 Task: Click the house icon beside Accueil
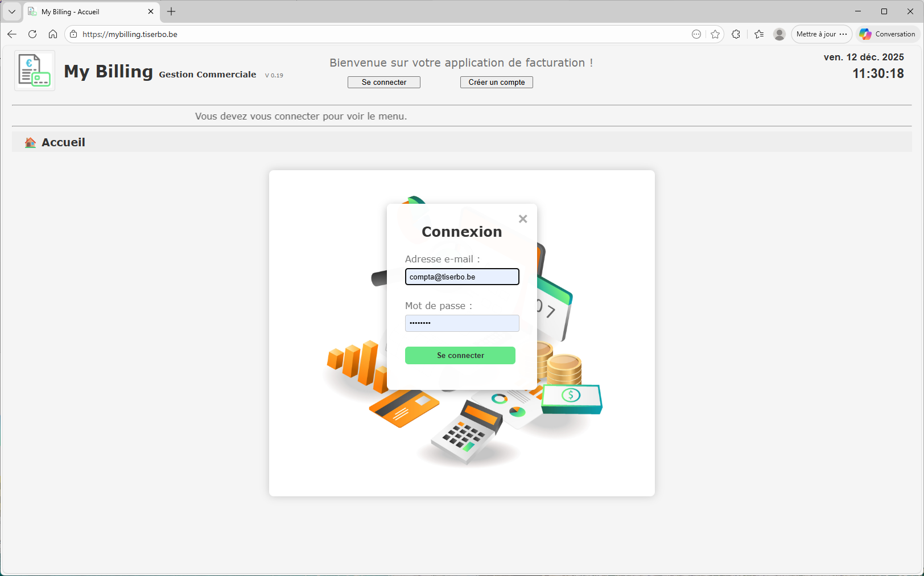coord(30,142)
